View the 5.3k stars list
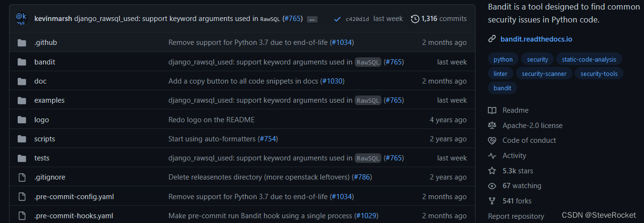The width and height of the screenshot is (644, 223). pyautogui.click(x=518, y=171)
